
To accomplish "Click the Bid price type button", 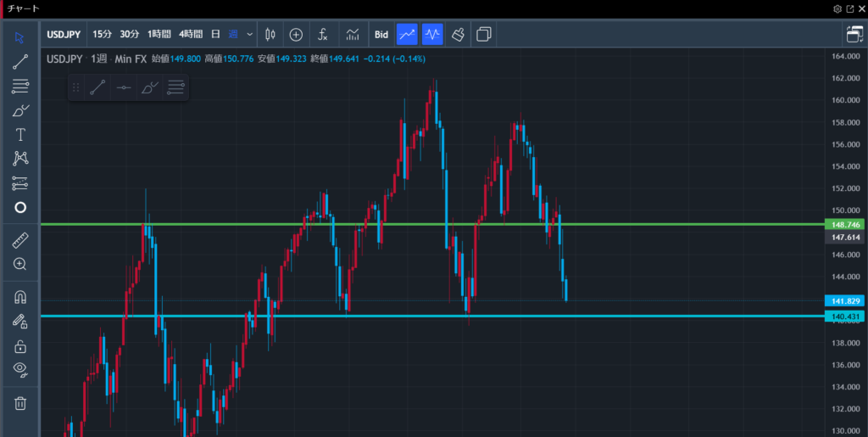I will [381, 34].
